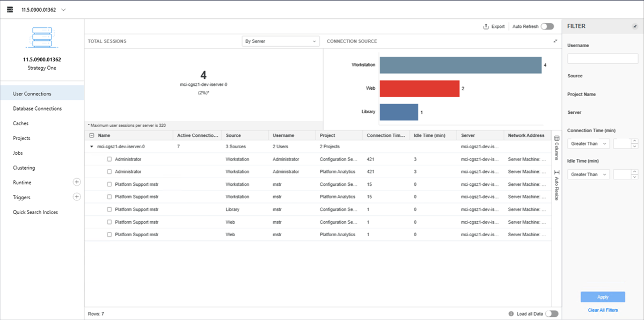644x320 pixels.
Task: Enable the Auto Refresh toggle
Action: 547,26
